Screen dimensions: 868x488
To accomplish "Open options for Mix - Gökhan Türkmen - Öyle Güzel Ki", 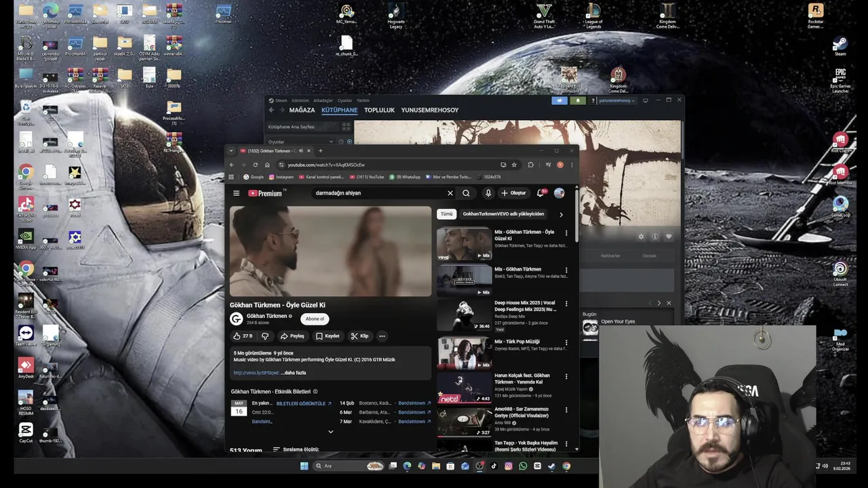I will [566, 233].
